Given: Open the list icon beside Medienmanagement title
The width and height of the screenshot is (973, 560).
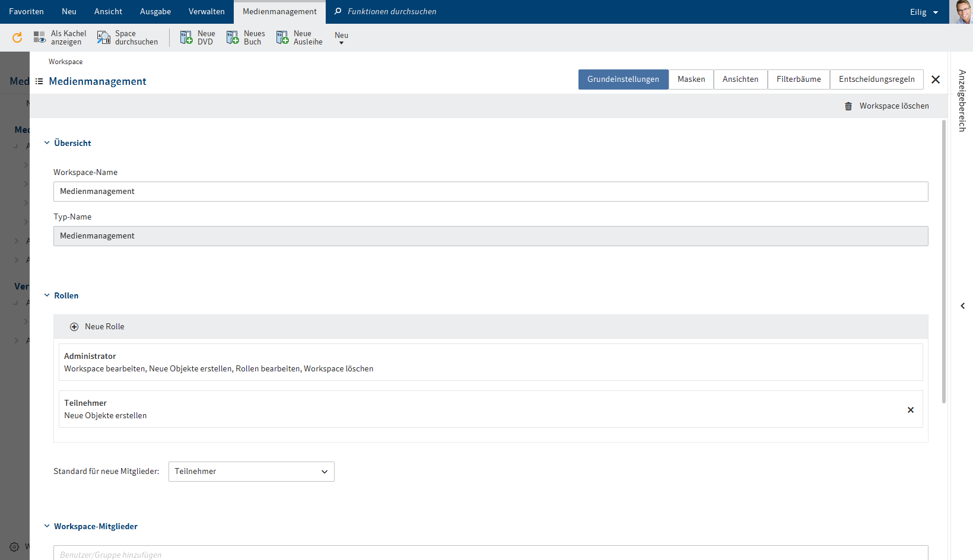Looking at the screenshot, I should (x=39, y=81).
